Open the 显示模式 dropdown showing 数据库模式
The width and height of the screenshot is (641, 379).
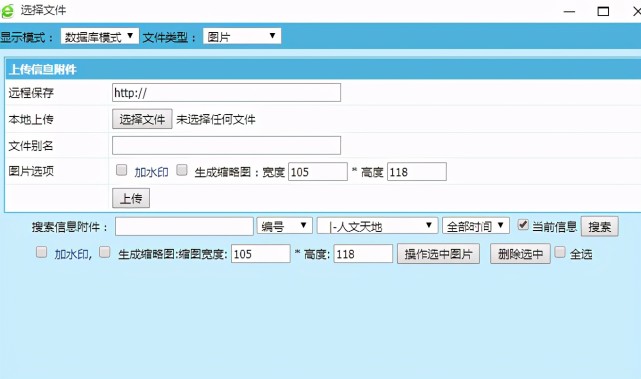pyautogui.click(x=100, y=36)
